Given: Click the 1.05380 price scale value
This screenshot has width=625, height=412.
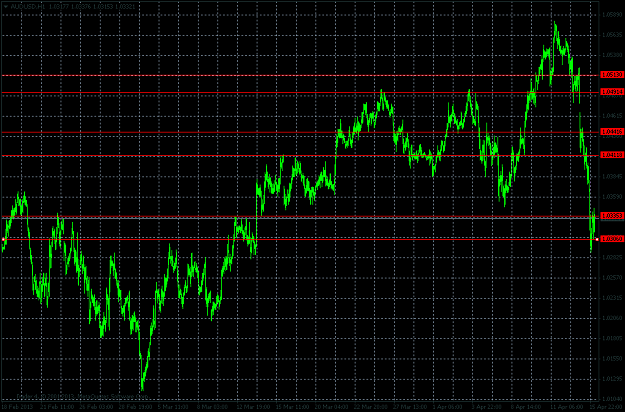Looking at the screenshot, I should [612, 55].
